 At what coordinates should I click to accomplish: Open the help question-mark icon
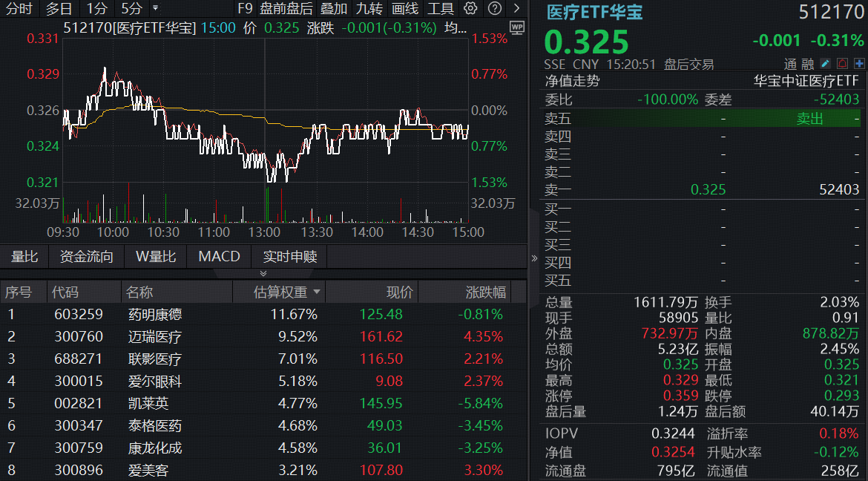coord(495,8)
